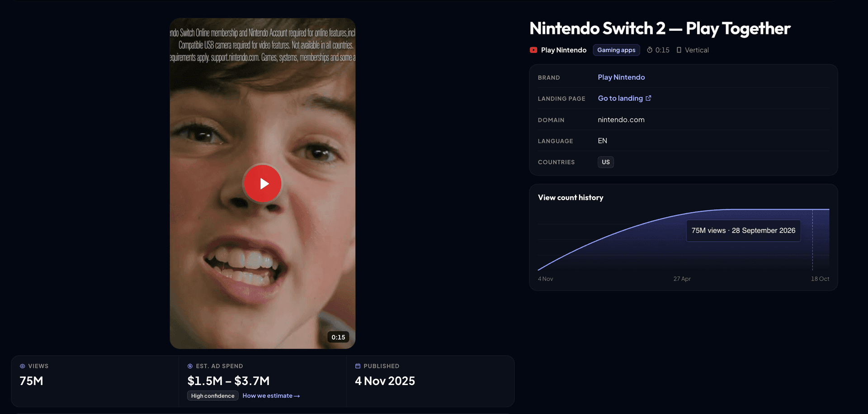This screenshot has height=414, width=868.
Task: Click the Nintendo Switch 2 — Play Together title
Action: (660, 29)
